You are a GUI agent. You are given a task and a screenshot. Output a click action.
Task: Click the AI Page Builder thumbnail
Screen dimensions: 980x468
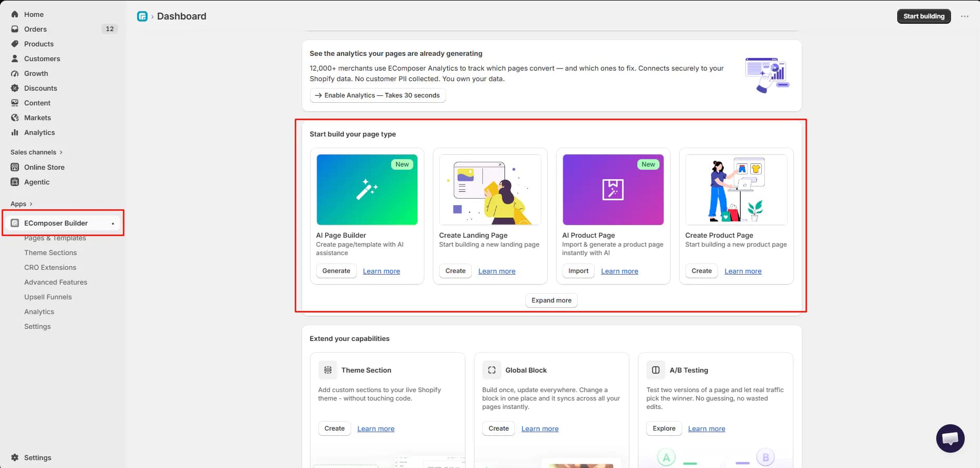pyautogui.click(x=367, y=190)
